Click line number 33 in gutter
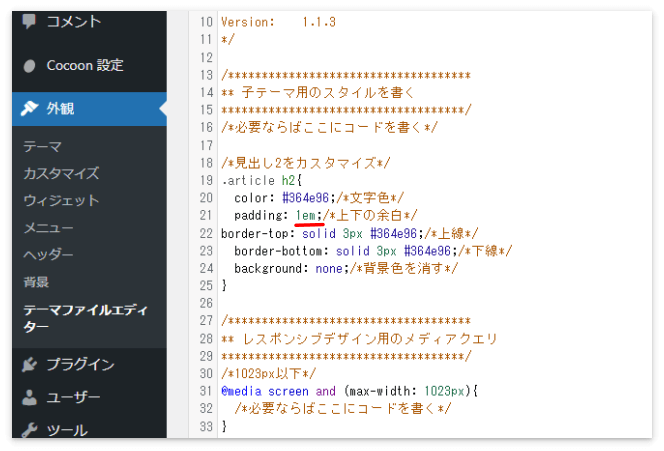This screenshot has height=451, width=664. (206, 426)
